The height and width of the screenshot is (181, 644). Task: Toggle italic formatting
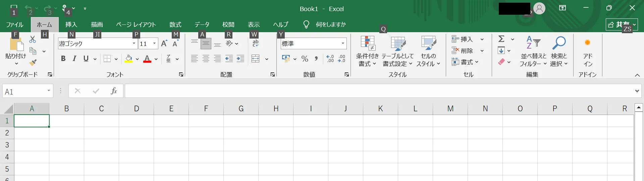tap(74, 59)
